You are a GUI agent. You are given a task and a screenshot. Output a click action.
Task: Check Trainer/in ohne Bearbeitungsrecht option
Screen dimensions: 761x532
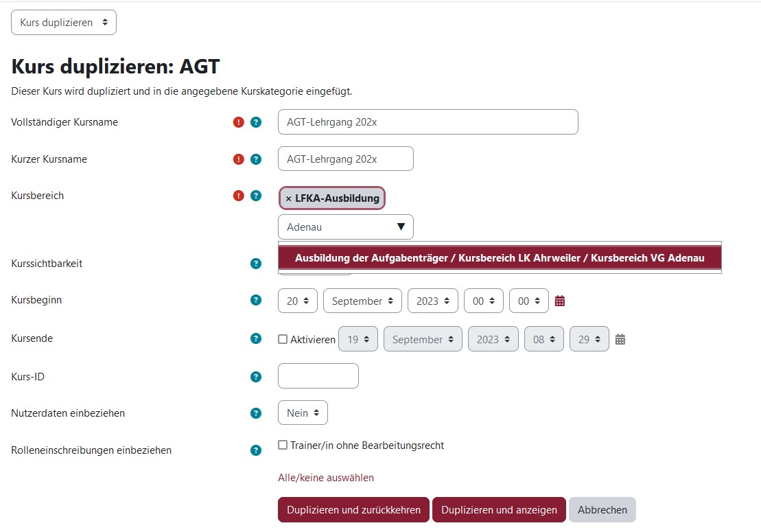(283, 445)
